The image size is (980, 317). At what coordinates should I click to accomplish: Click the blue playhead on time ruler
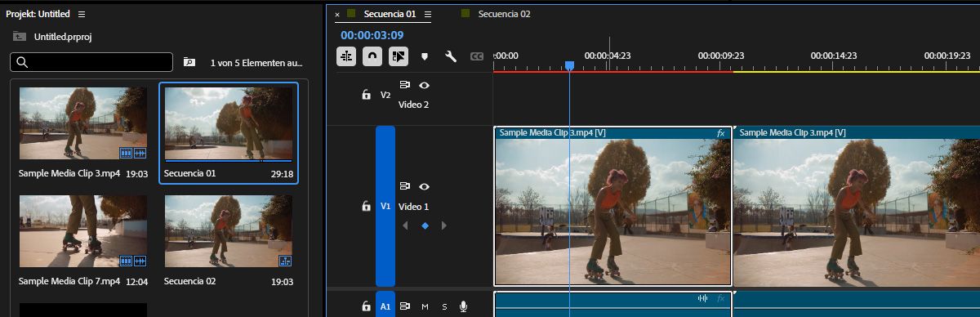pyautogui.click(x=570, y=65)
